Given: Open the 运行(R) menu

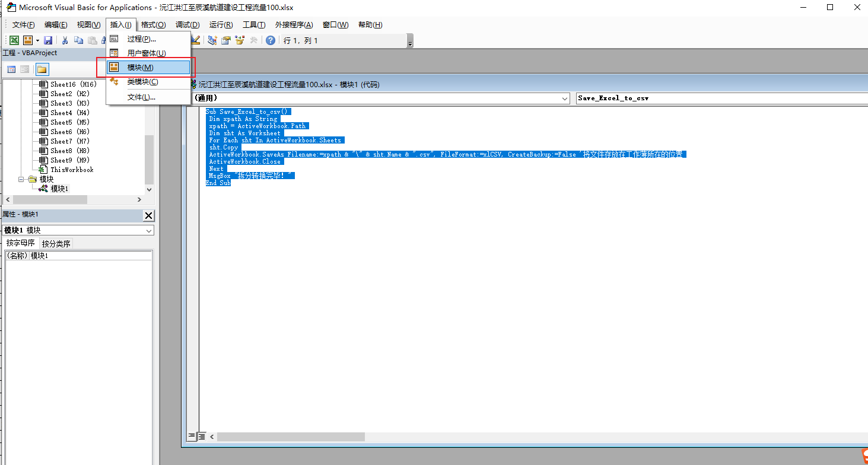Looking at the screenshot, I should pyautogui.click(x=221, y=25).
